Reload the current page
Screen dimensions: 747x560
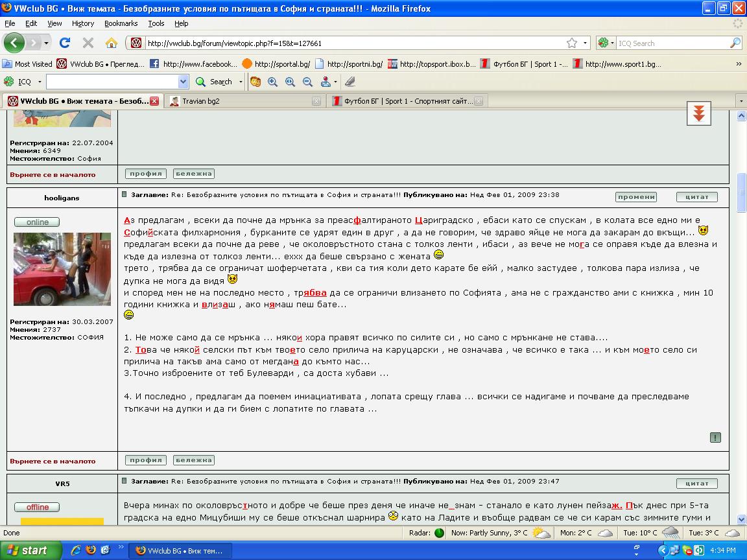pos(65,43)
